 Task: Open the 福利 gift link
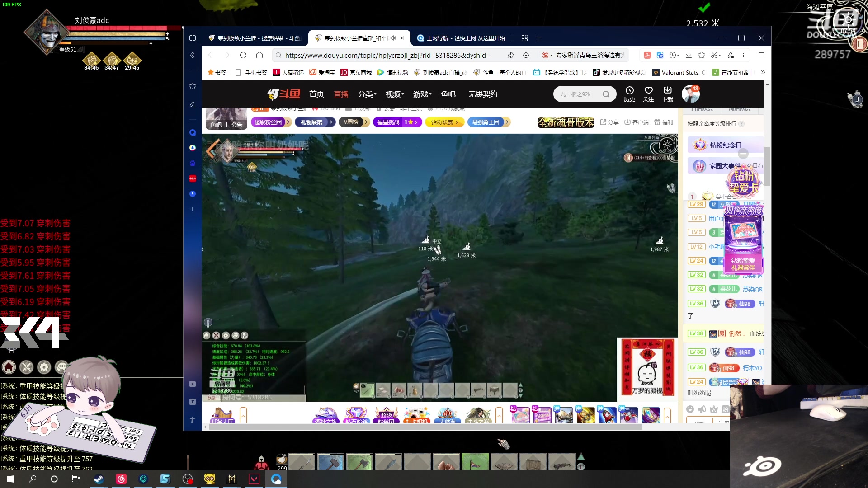(x=664, y=122)
